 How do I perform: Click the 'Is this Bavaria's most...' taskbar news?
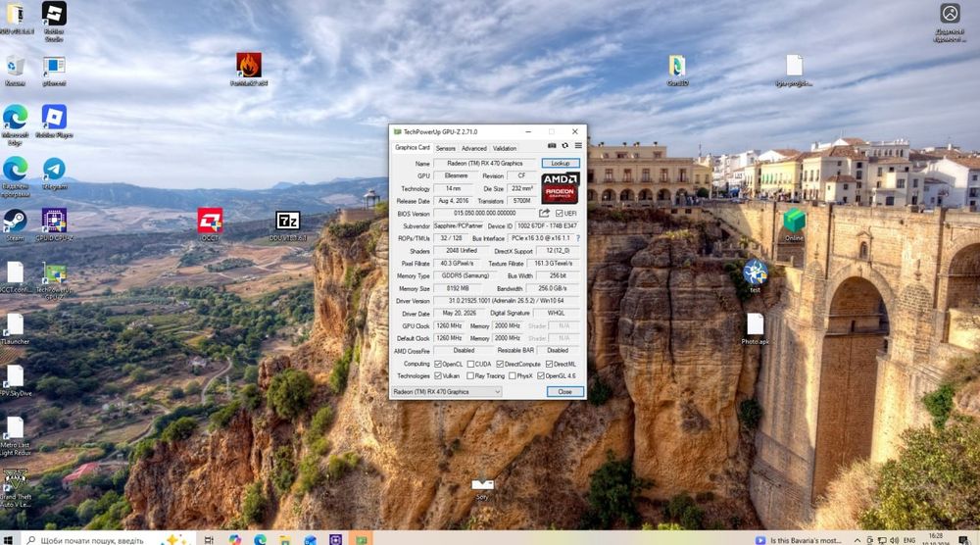799,540
